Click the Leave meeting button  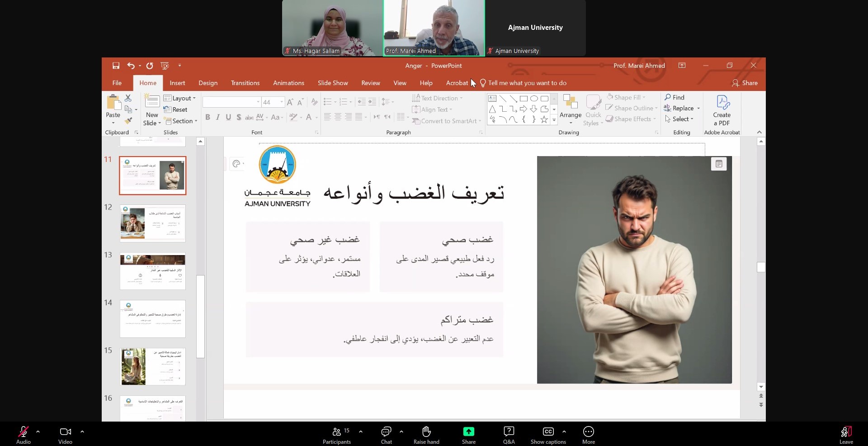846,435
